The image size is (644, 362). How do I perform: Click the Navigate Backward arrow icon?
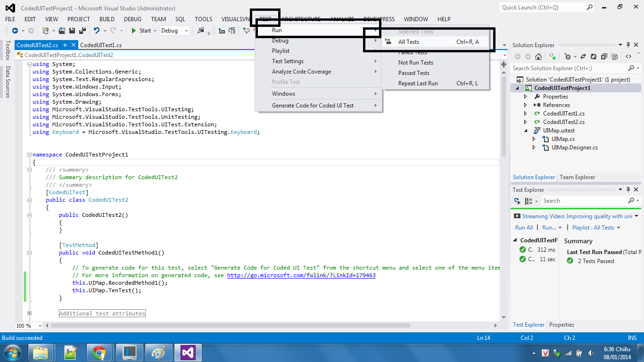[x=15, y=31]
